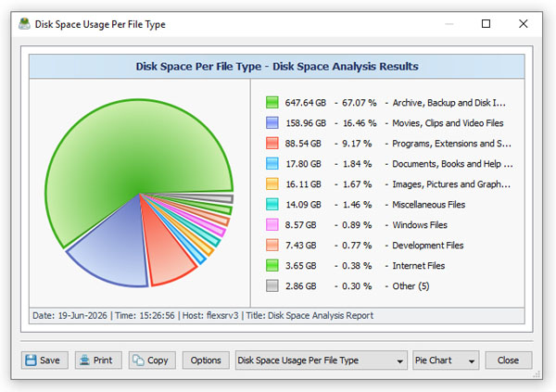Screen dimensions: 556x392
Task: Click the footer 'Date: 19-Jun-2026' text
Action: click(x=69, y=316)
